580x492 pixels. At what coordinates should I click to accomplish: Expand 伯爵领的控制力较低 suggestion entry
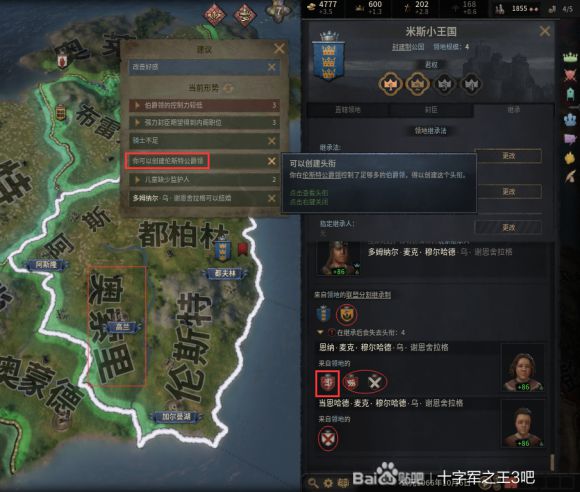pos(204,105)
